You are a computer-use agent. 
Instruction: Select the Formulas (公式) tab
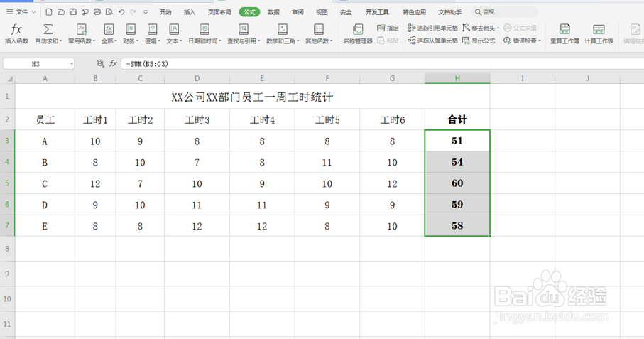click(x=249, y=12)
